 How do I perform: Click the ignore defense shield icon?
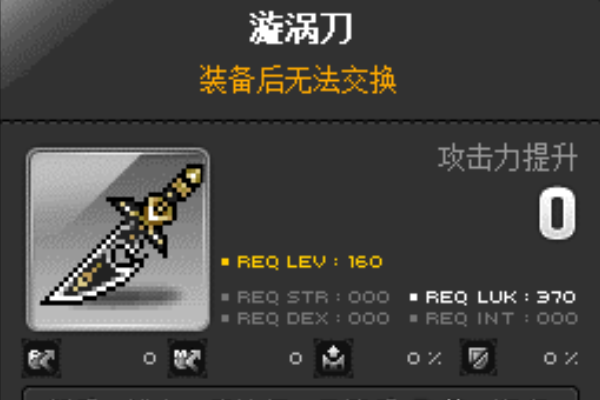coord(479,358)
